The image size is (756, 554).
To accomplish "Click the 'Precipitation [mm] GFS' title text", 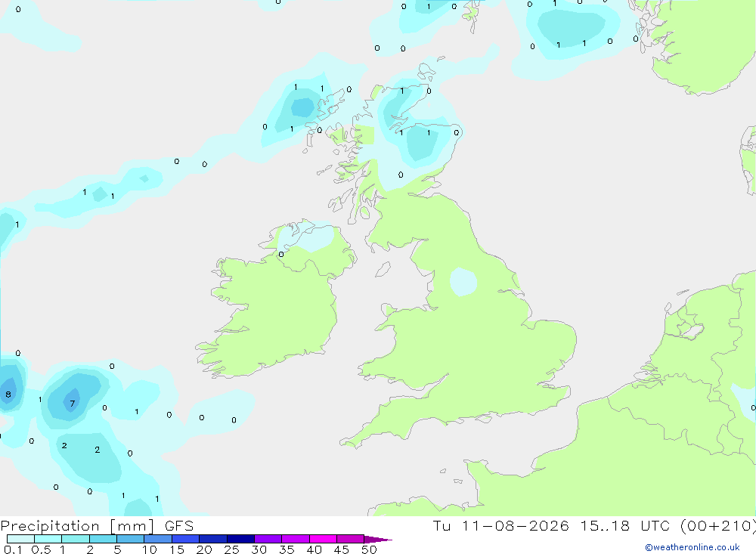I will [97, 526].
